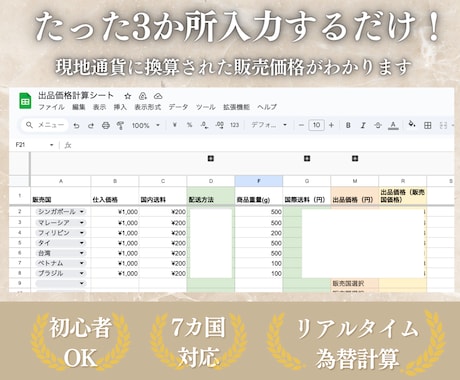
Task: Click the redo icon
Action: 91,125
